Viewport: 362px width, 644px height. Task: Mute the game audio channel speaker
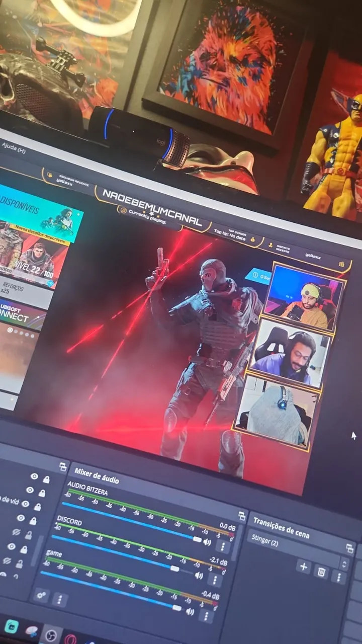(x=190, y=612)
